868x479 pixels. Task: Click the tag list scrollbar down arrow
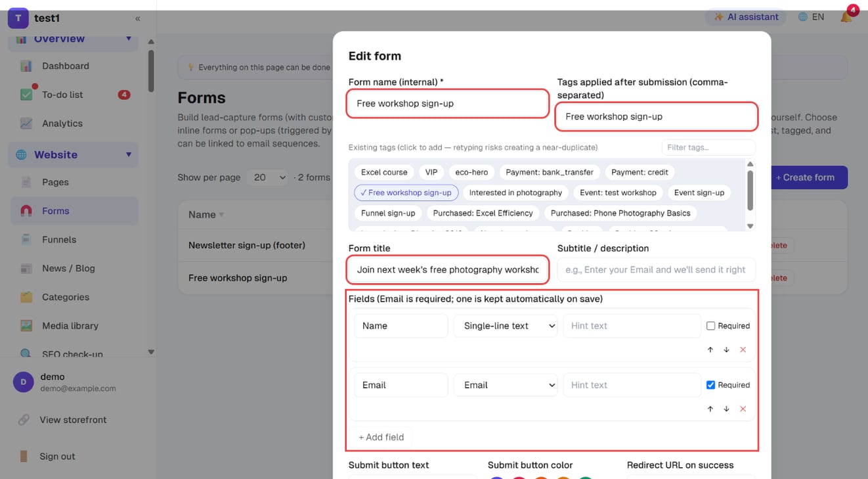(x=750, y=226)
